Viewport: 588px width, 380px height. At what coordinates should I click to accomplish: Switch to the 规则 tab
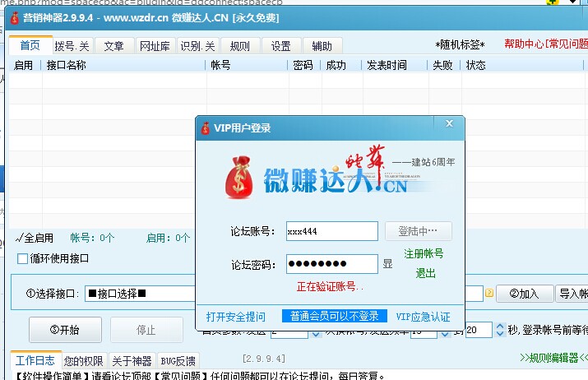(x=239, y=46)
